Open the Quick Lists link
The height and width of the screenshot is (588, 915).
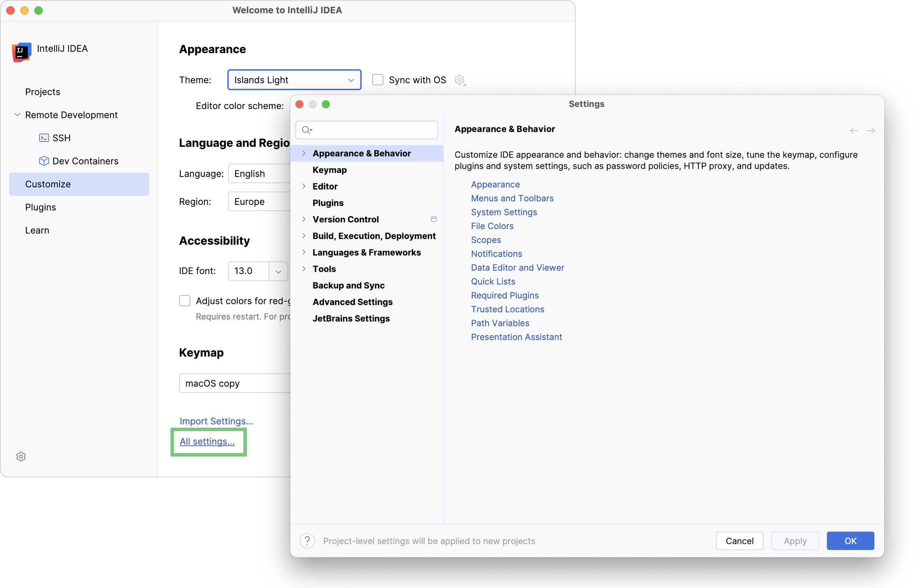tap(493, 281)
